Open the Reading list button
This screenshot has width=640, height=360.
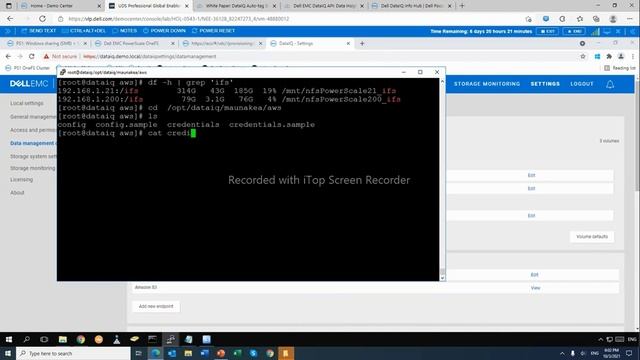click(620, 68)
